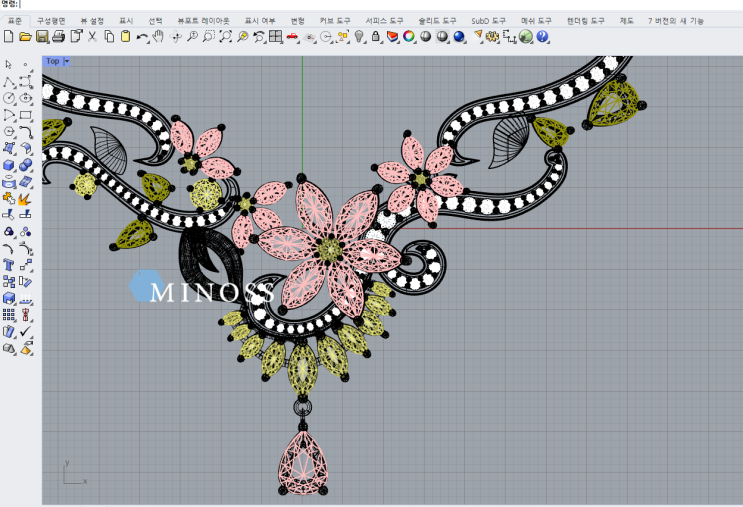Screen dimensions: 743x507
Task: Open the color wheel layers icon
Action: tap(409, 37)
